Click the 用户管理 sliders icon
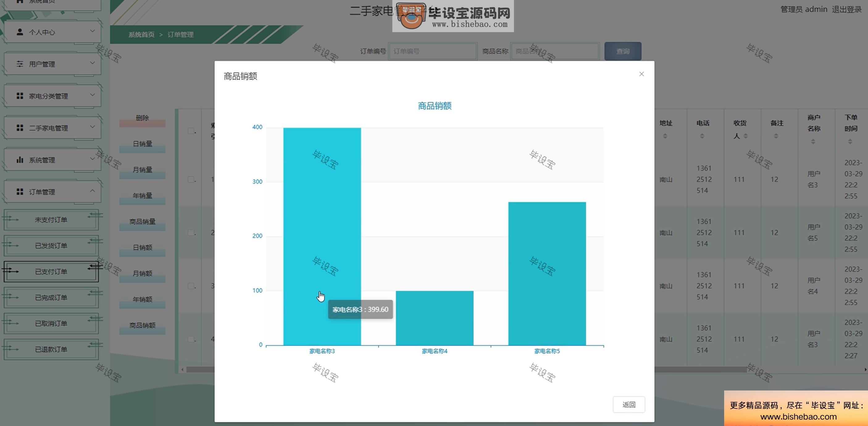 (x=20, y=64)
